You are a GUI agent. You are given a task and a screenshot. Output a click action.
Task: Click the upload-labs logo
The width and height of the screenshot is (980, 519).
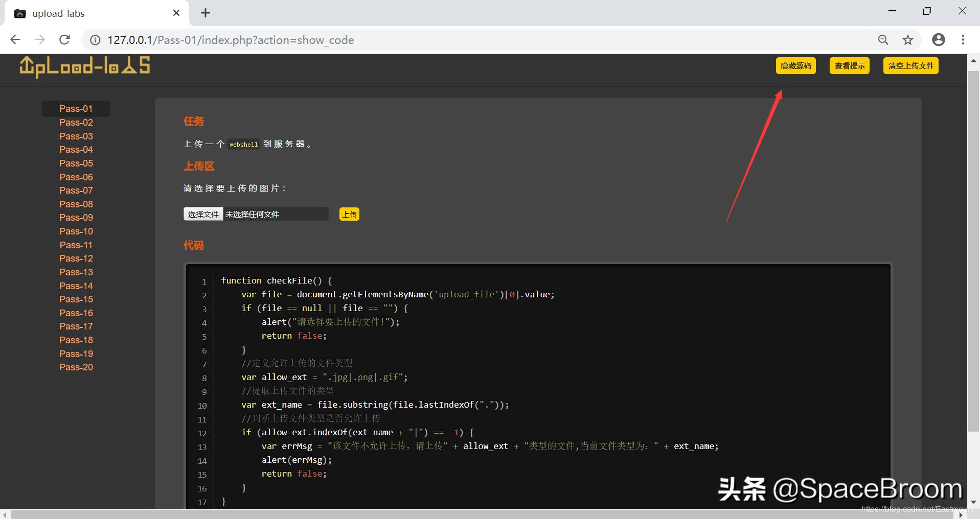84,67
